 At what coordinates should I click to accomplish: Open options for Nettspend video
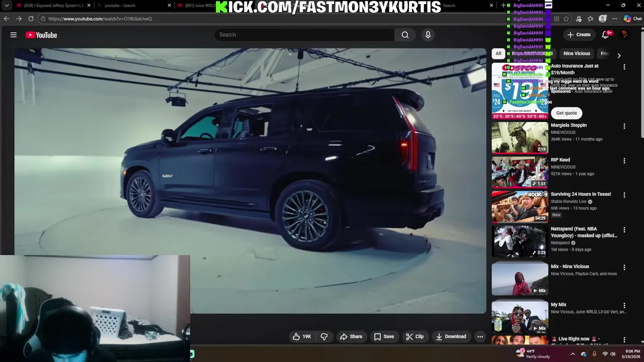pyautogui.click(x=624, y=230)
